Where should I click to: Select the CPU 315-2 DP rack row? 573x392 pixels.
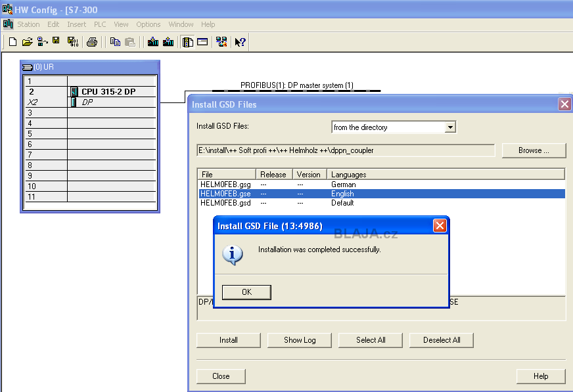point(90,92)
